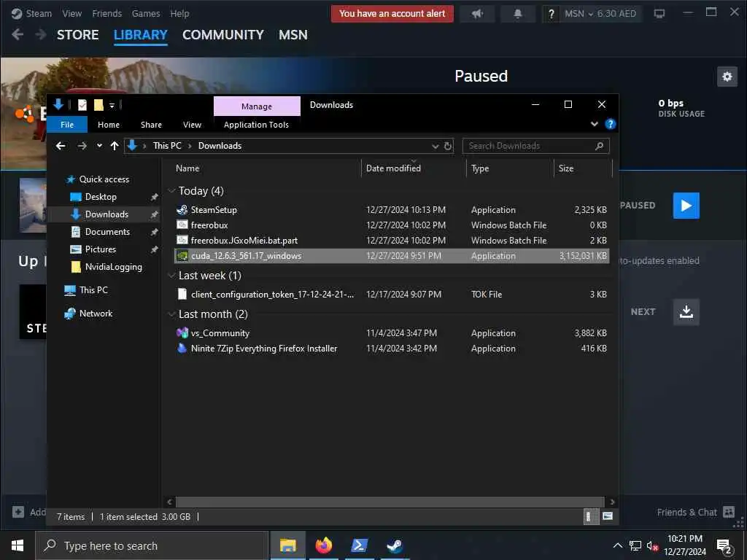Screen dimensions: 747x560
Task: Open Desktop in navigation pane
Action: click(x=101, y=197)
